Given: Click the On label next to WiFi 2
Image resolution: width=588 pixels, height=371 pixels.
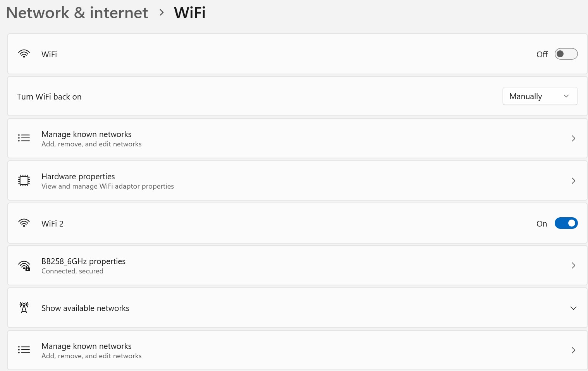Looking at the screenshot, I should 542,223.
